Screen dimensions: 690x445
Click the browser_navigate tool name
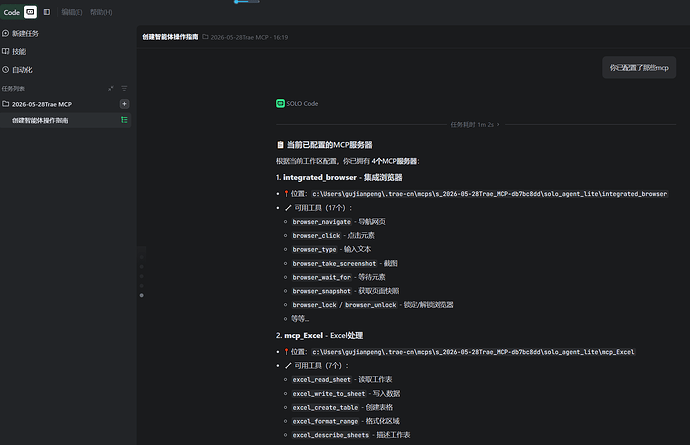pos(322,222)
